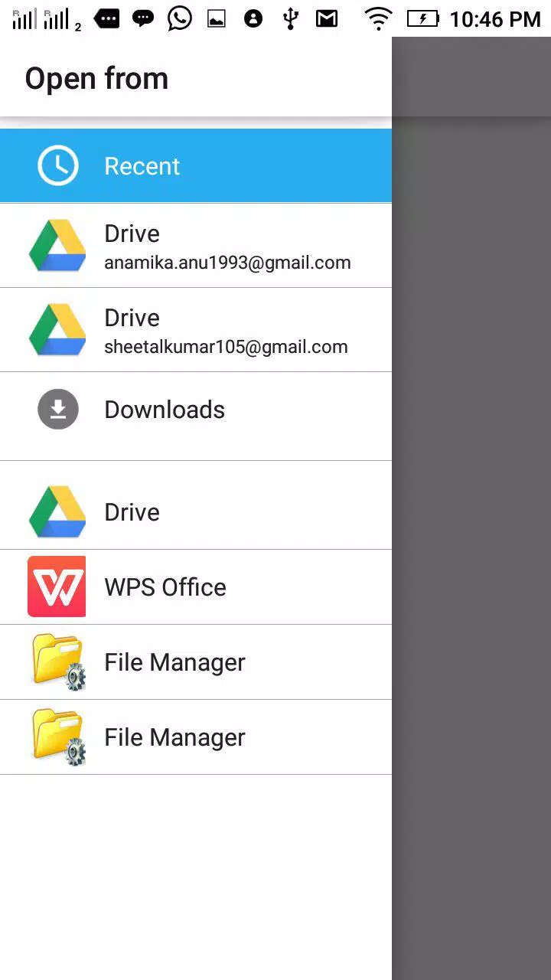Tap the Downloads arrow icon
551x980 pixels.
58,410
